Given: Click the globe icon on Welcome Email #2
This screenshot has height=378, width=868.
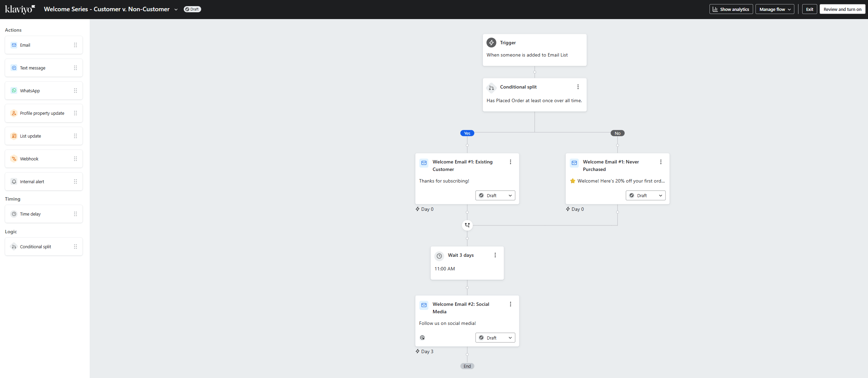Looking at the screenshot, I should pos(422,337).
